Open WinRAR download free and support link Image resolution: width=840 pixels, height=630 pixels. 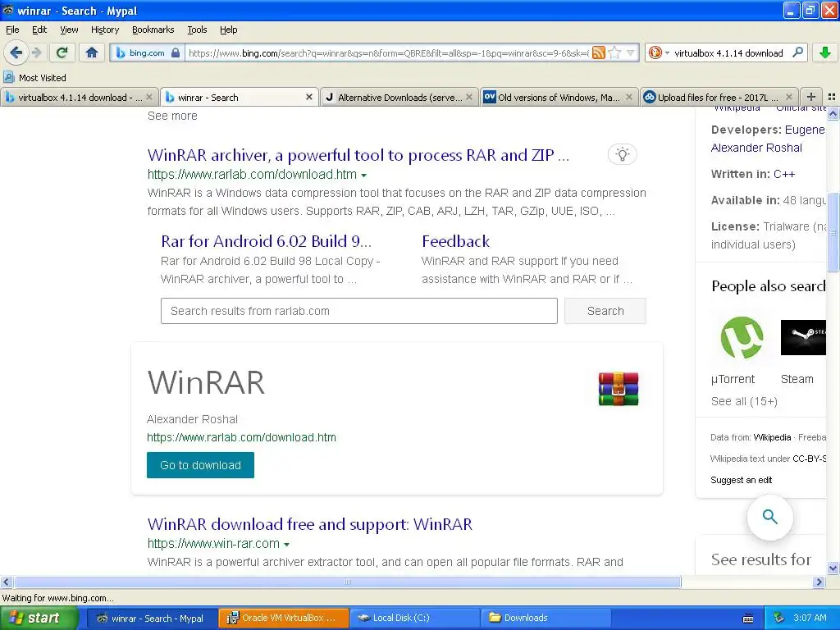click(309, 524)
